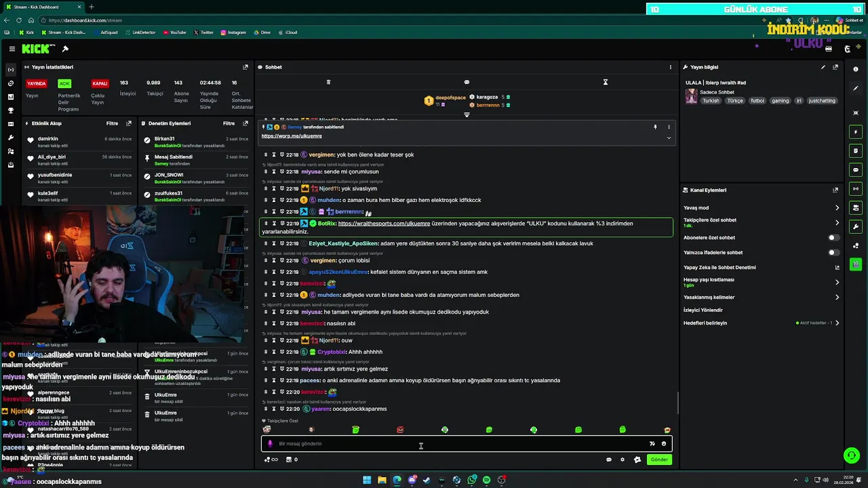Screen dimensions: 868x488
Task: Open chat settings gear below message box
Action: pyautogui.click(x=623, y=460)
